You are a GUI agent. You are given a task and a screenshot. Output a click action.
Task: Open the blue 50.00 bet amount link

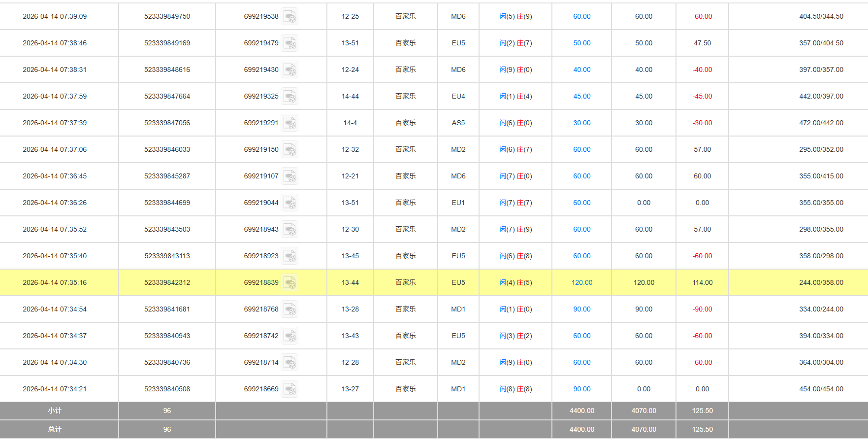coord(581,43)
